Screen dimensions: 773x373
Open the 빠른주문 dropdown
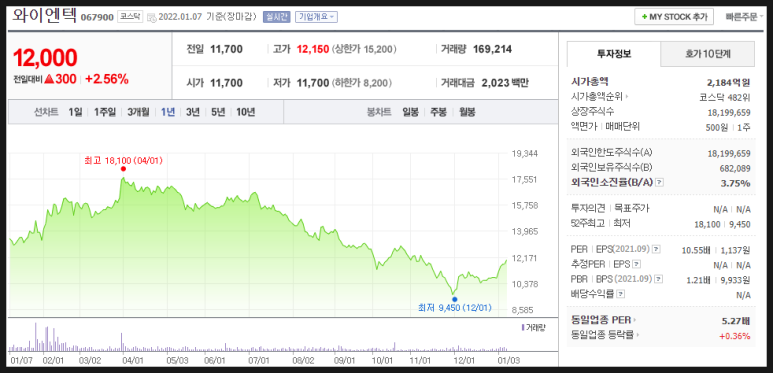[744, 17]
